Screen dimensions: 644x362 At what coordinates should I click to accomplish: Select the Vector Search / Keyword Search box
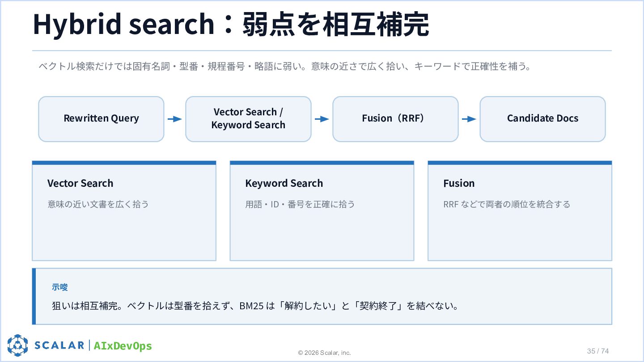point(248,119)
